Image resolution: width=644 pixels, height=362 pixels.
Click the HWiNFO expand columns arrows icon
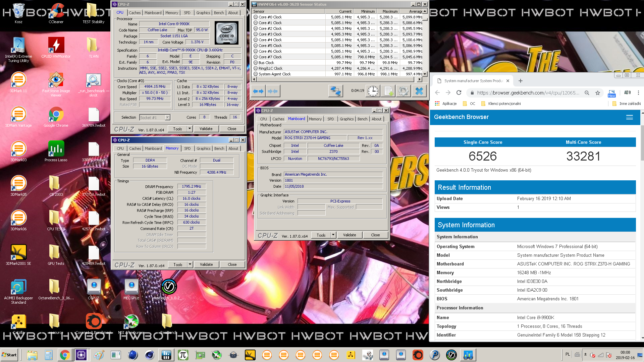[258, 91]
